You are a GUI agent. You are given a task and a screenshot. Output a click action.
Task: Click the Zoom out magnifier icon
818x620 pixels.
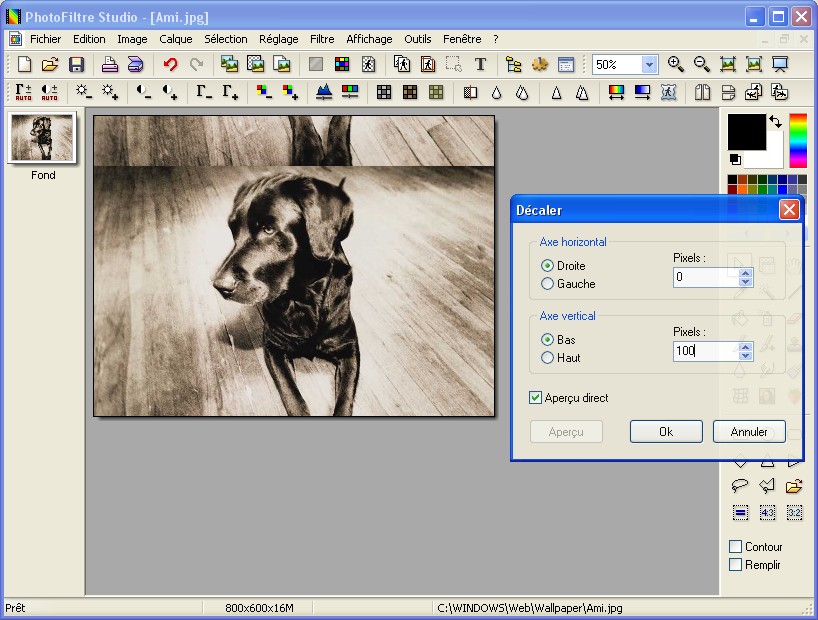click(x=702, y=64)
